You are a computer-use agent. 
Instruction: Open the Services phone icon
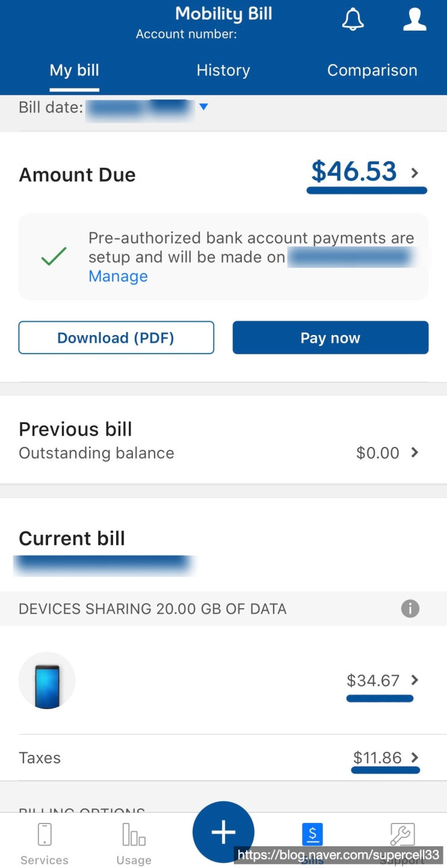pyautogui.click(x=45, y=834)
